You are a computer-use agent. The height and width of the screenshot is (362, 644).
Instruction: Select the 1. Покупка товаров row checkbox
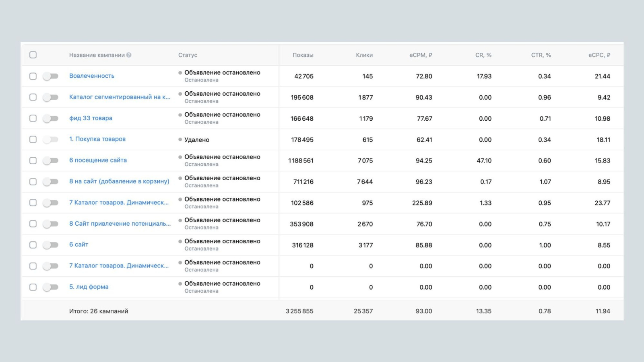33,139
